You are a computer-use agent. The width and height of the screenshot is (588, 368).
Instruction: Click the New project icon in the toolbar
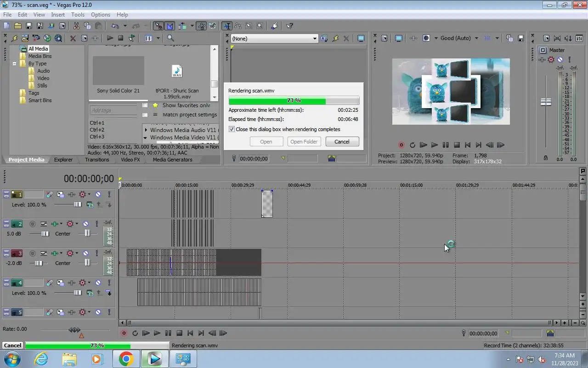(x=6, y=26)
